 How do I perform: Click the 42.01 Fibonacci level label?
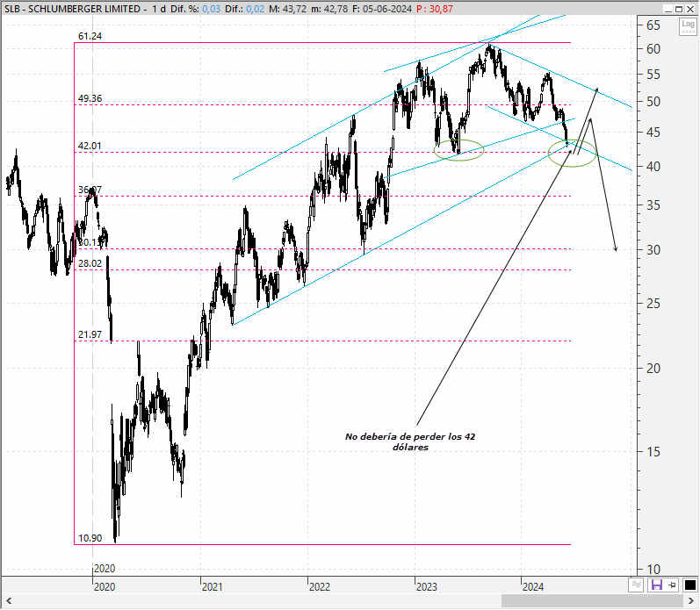click(x=90, y=146)
